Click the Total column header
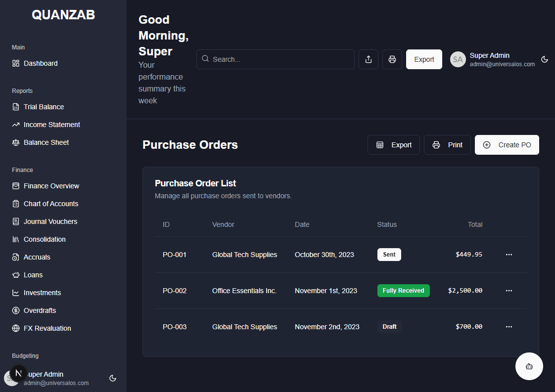Image resolution: width=555 pixels, height=392 pixels. [475, 224]
